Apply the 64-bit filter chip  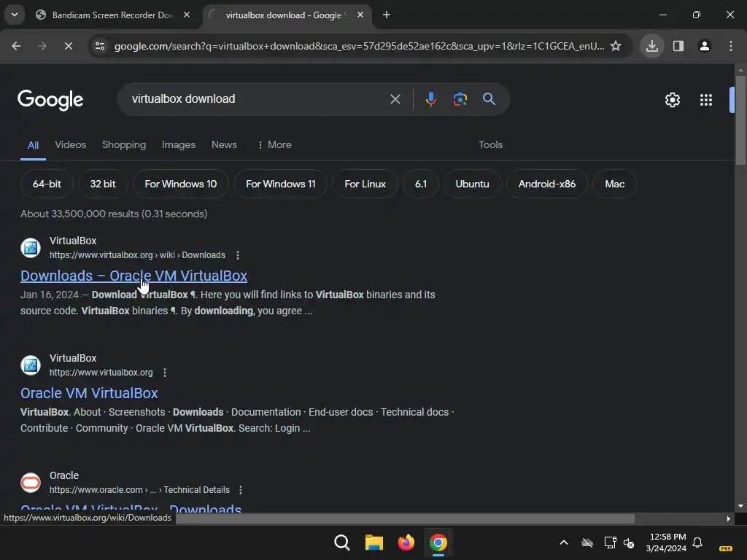tap(47, 184)
